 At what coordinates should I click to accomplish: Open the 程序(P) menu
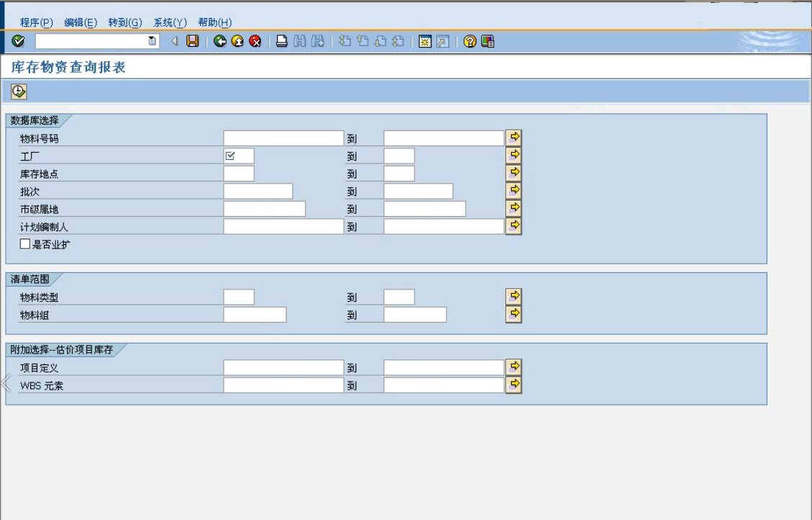[37, 22]
